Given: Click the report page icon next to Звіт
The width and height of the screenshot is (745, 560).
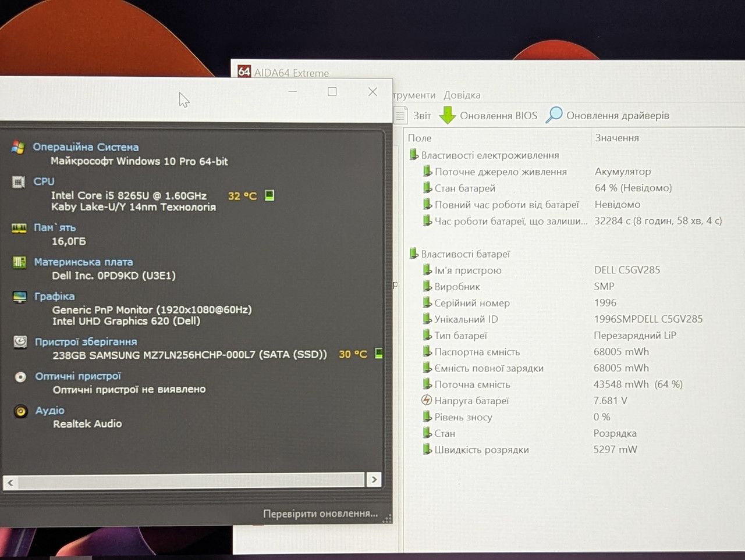Looking at the screenshot, I should (400, 115).
